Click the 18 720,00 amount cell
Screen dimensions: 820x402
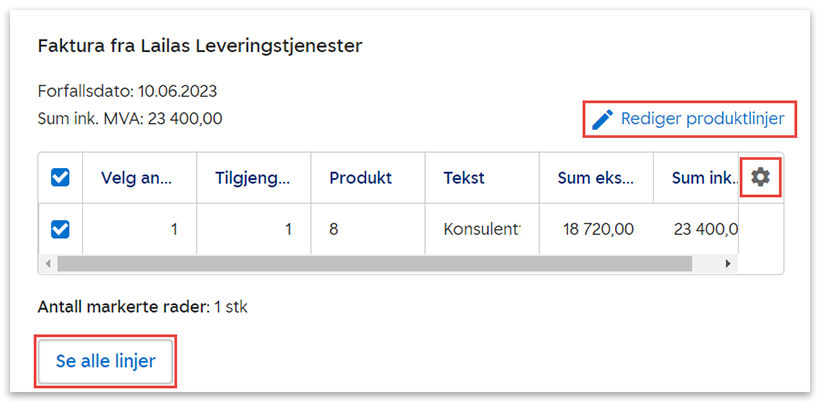click(598, 229)
